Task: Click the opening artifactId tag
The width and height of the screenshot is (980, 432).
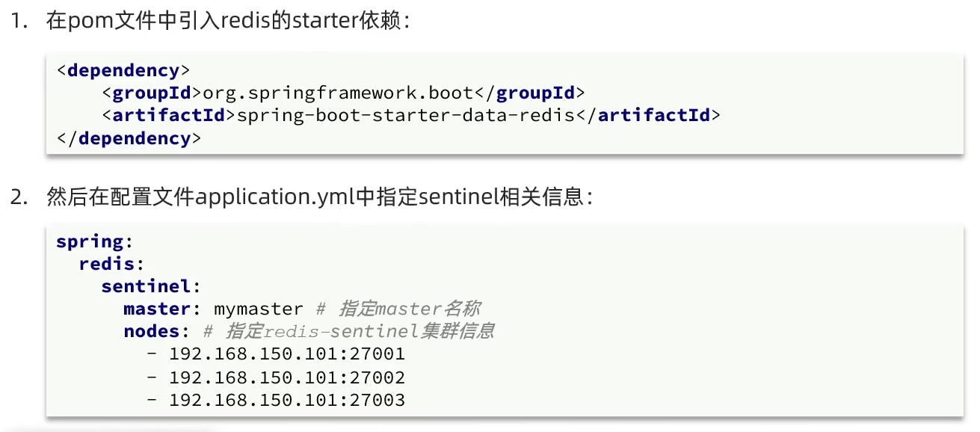Action: click(x=169, y=116)
